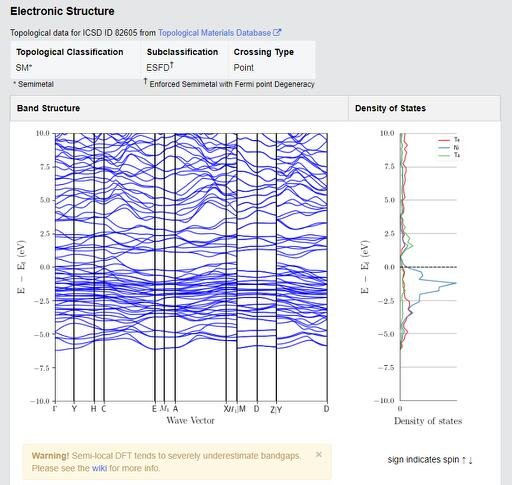Click the E symmetry point label

154,409
